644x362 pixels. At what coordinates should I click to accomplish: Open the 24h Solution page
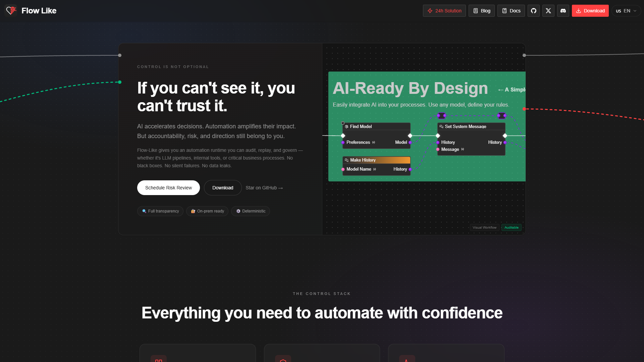point(444,11)
